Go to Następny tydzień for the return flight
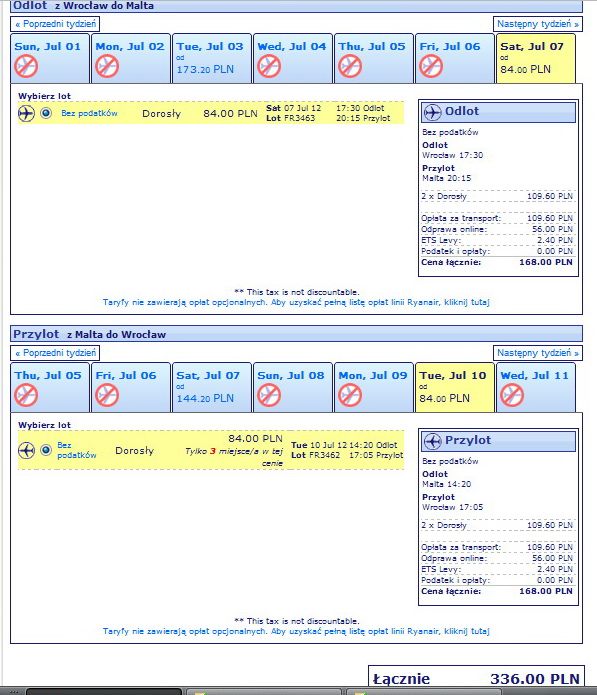Viewport: 597px width, 695px height. 538,353
